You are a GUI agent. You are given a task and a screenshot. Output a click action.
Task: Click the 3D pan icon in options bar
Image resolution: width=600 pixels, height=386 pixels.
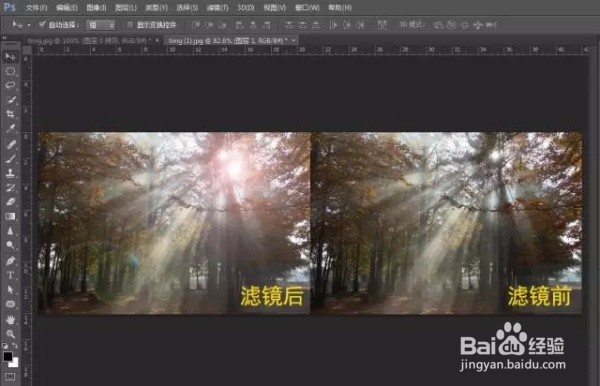click(x=464, y=25)
